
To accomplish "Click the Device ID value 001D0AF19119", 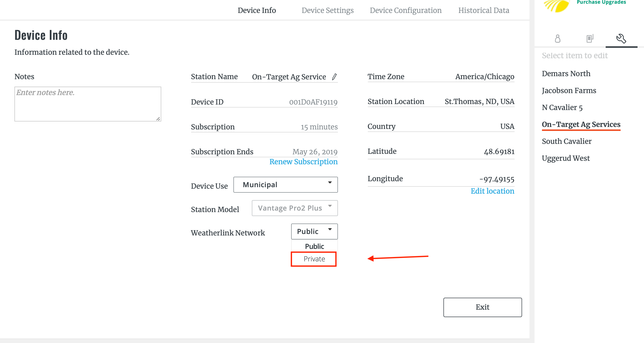I will pos(313,102).
